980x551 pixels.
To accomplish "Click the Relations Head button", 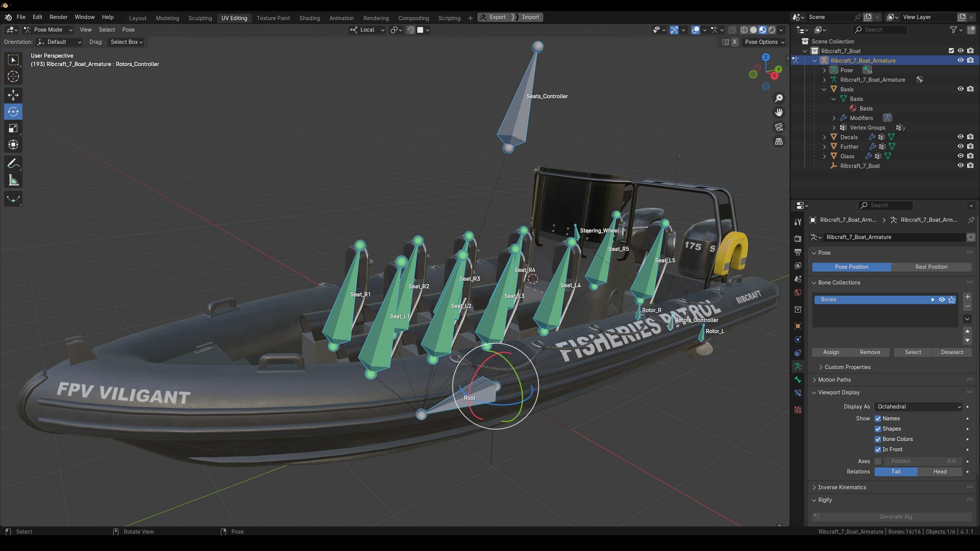I will tap(940, 472).
